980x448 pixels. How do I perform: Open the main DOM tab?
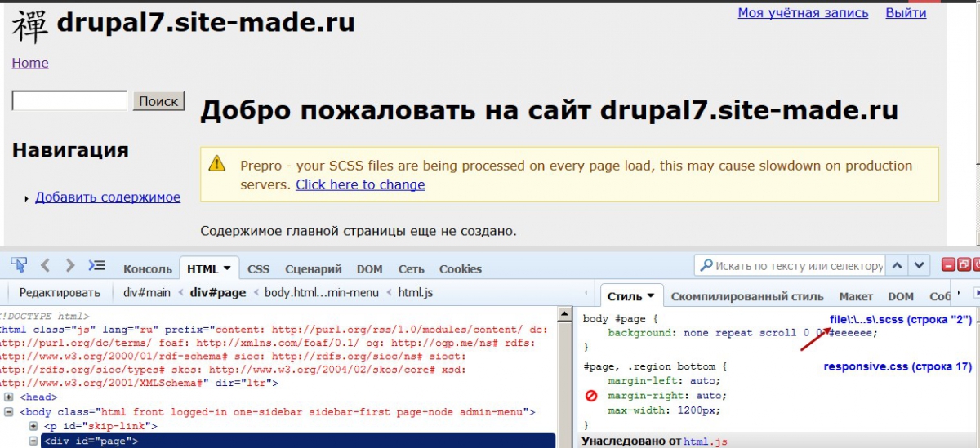[x=370, y=268]
